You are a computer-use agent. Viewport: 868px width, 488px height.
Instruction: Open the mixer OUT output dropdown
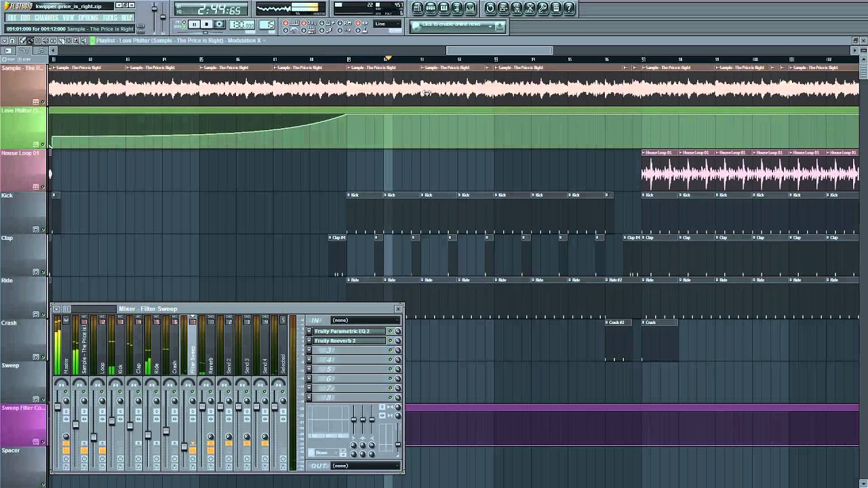point(366,466)
